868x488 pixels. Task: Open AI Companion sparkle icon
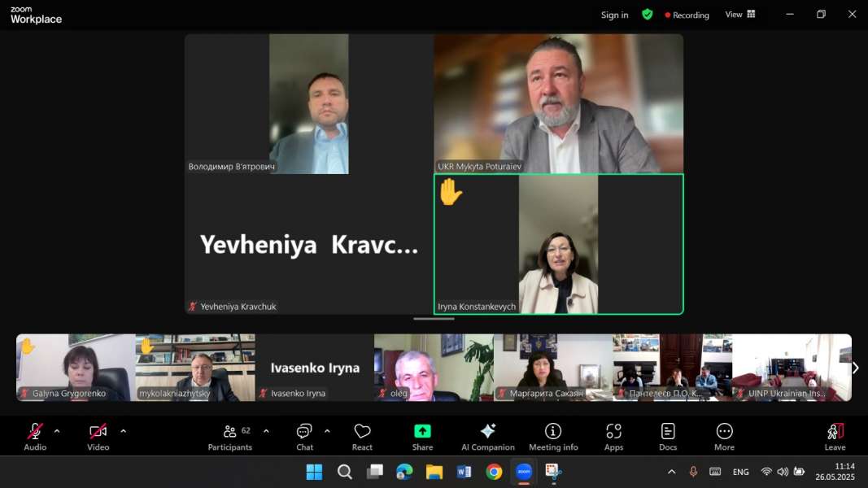[x=488, y=432]
